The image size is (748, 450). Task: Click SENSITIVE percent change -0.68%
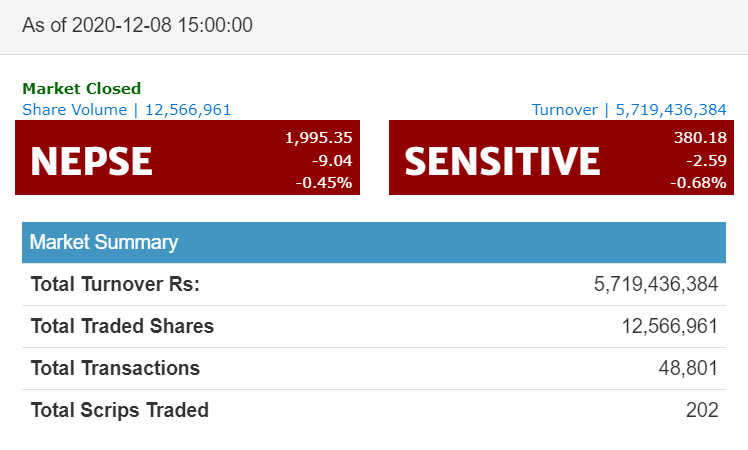[698, 183]
